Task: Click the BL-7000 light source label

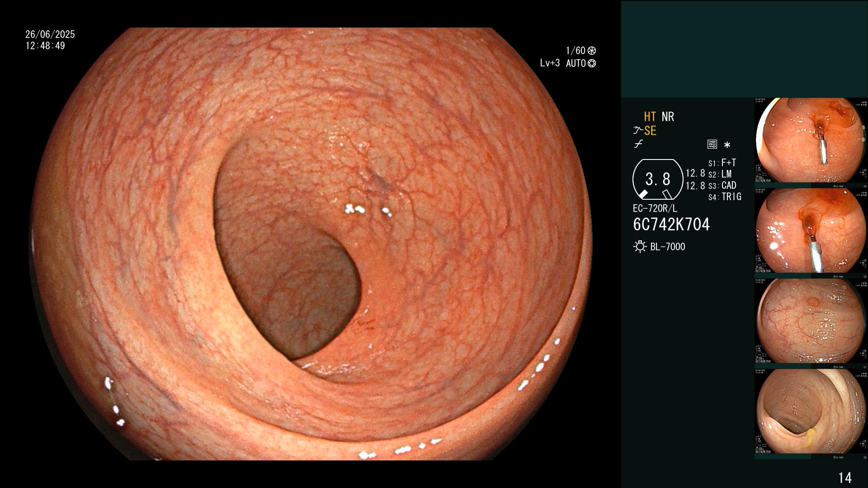Action: tap(668, 247)
